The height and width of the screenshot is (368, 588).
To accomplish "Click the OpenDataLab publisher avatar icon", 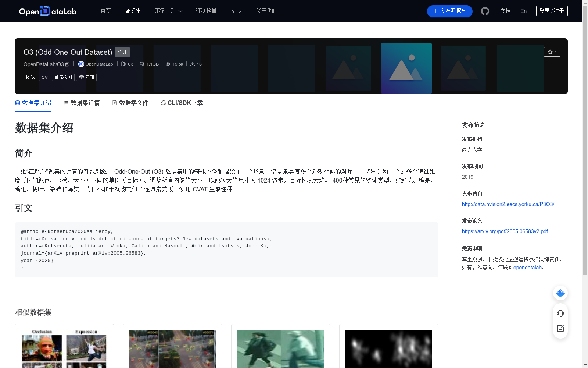I will [x=81, y=64].
